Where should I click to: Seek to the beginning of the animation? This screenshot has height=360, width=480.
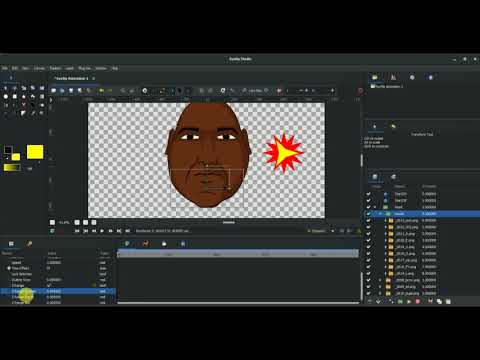[77, 231]
